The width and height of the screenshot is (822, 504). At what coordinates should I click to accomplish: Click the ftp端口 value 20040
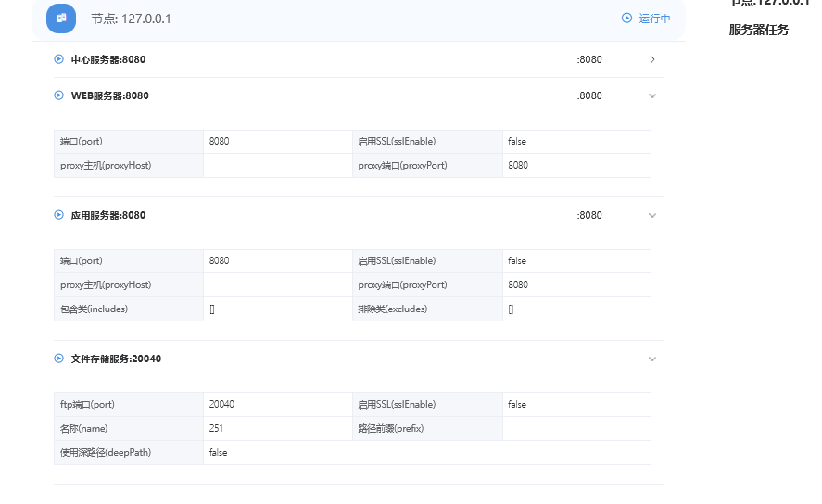pos(222,404)
